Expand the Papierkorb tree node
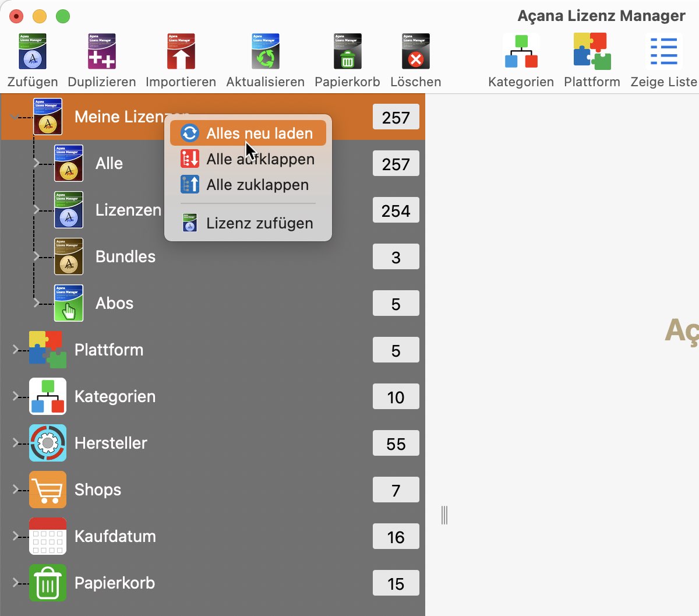699x616 pixels. (15, 582)
